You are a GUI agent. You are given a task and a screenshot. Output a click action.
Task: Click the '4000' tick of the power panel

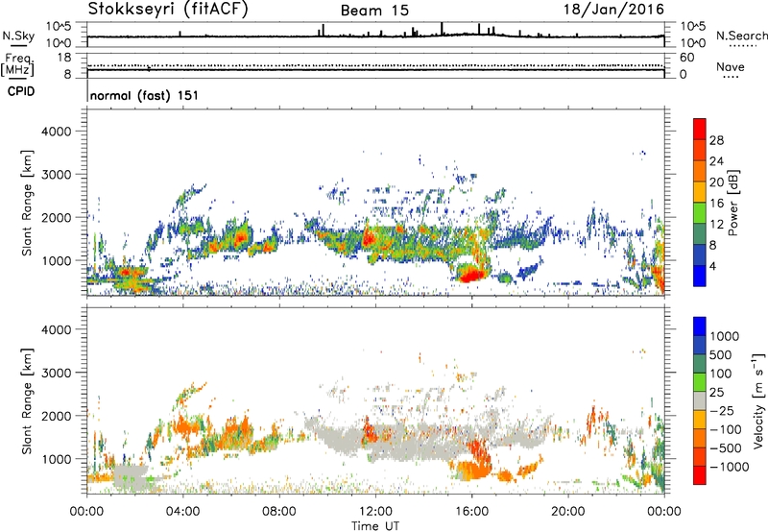pos(56,132)
